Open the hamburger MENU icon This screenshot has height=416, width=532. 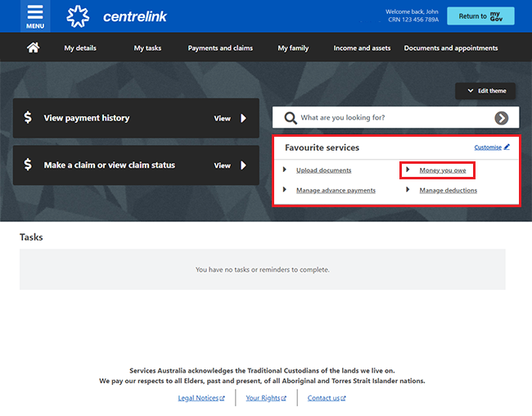34,16
